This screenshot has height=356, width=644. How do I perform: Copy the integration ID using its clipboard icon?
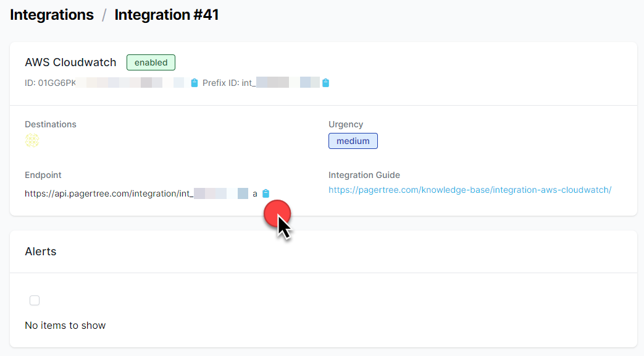[193, 82]
